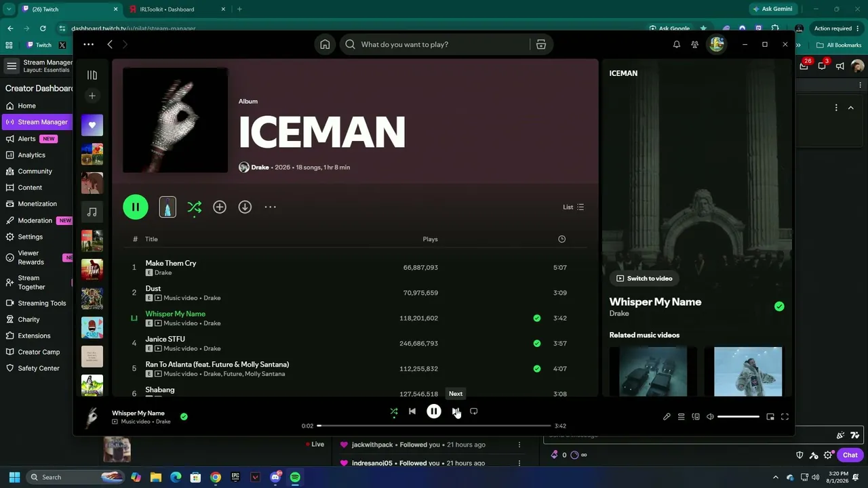
Task: Open Spotify from the Windows taskbar
Action: coord(295,477)
